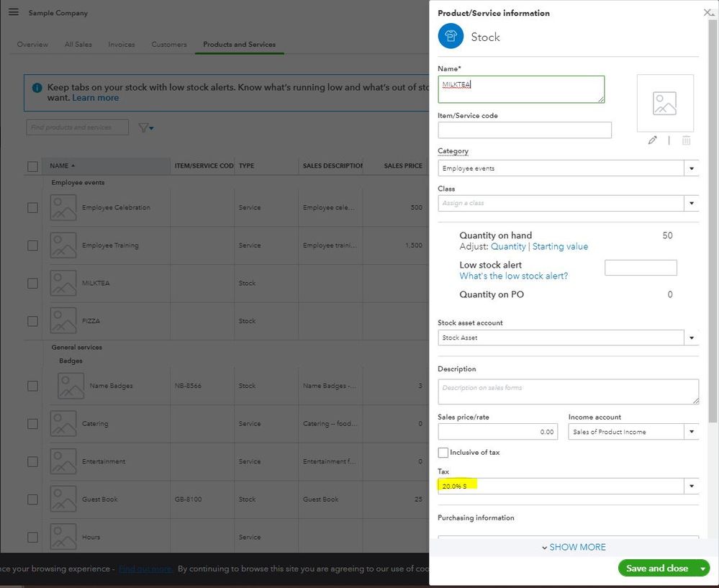Click the Sales price/rate field
Screen dimensions: 719x588
[x=497, y=432]
